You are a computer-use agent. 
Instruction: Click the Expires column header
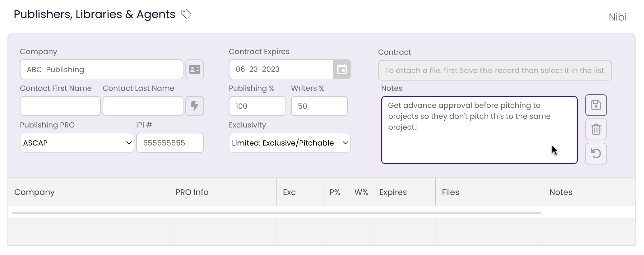tap(404, 192)
